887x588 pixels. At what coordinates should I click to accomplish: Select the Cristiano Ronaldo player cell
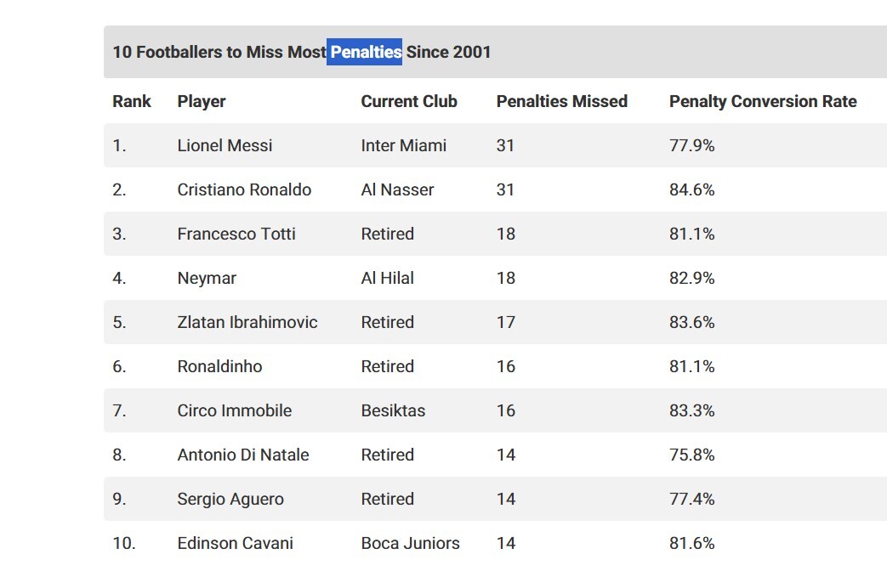244,189
